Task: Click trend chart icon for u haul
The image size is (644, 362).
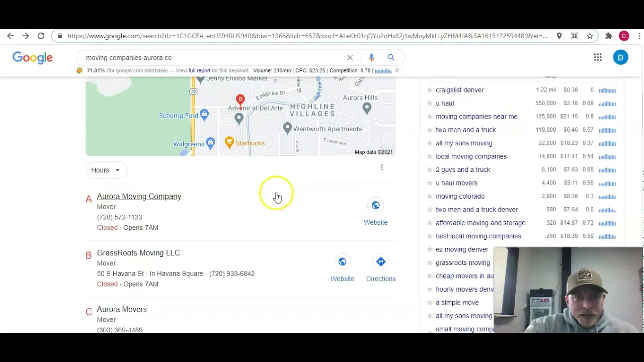Action: click(x=607, y=104)
